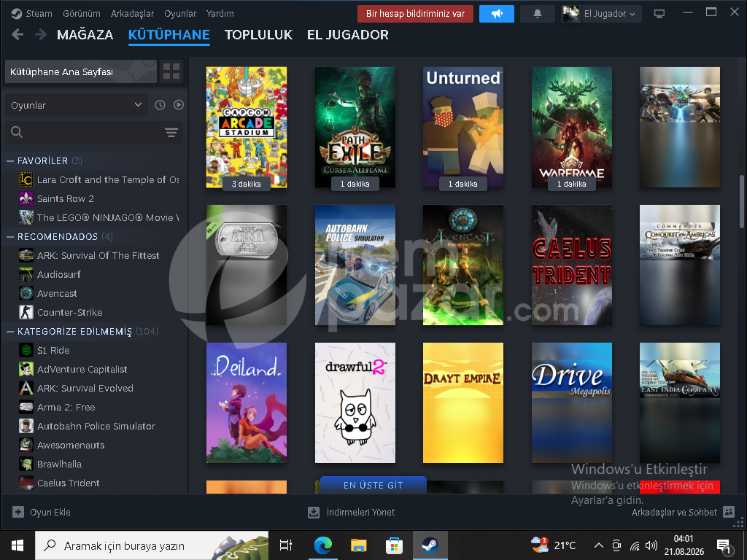The height and width of the screenshot is (560, 747).
Task: Go back with the left arrow
Action: point(18,34)
